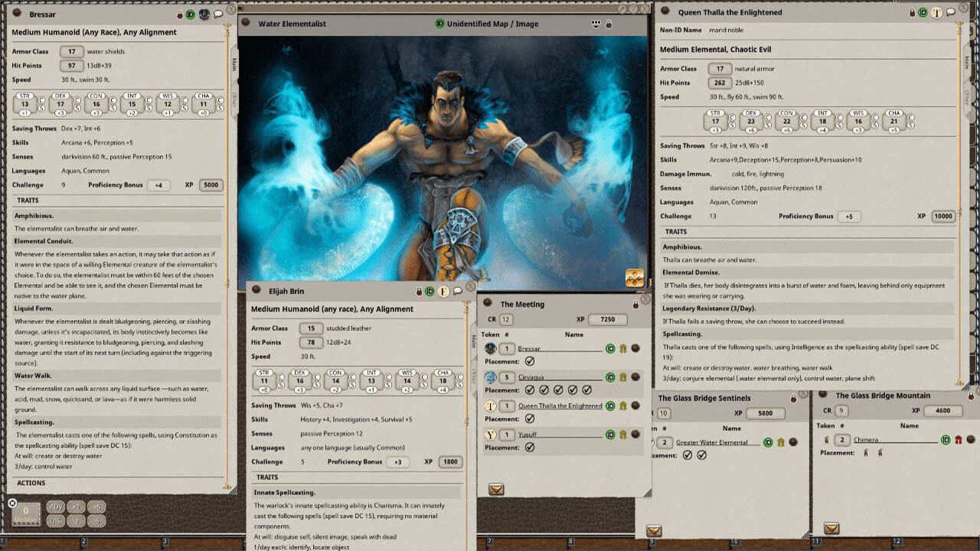This screenshot has height=551, width=980.
Task: Toggle the Placement checkmark under Yusuff
Action: 530,448
